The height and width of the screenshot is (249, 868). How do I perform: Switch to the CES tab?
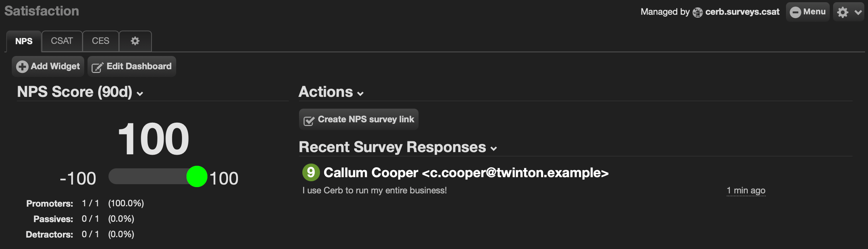100,41
